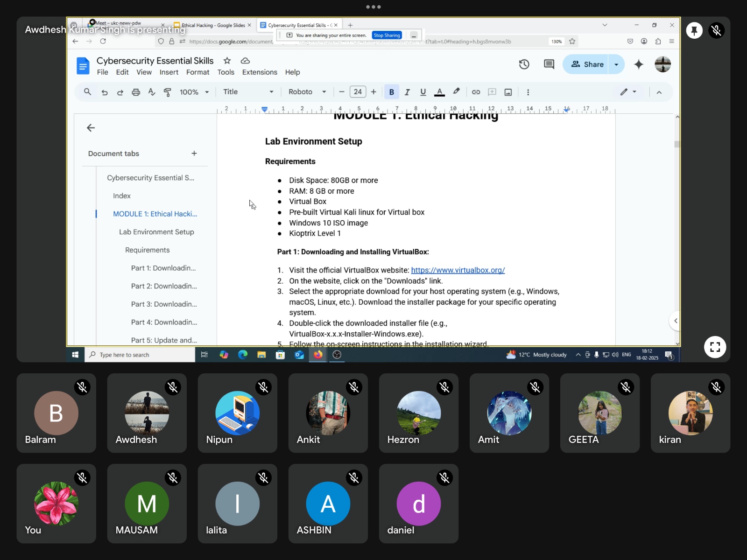Toggle italic formatting
The height and width of the screenshot is (560, 747).
[407, 92]
